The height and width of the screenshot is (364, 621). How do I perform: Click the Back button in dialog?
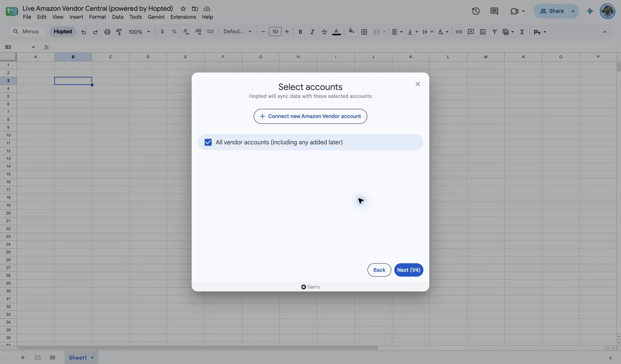(379, 270)
